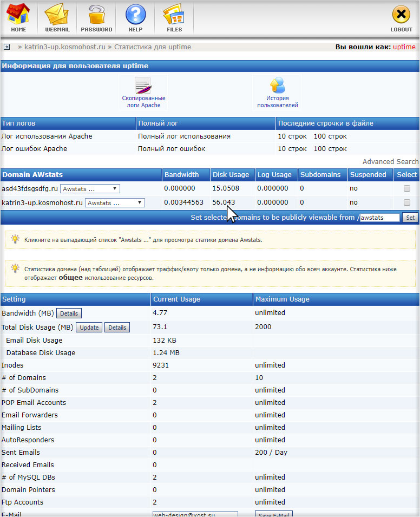420x517 pixels.
Task: Open the Home house icon
Action: click(18, 18)
